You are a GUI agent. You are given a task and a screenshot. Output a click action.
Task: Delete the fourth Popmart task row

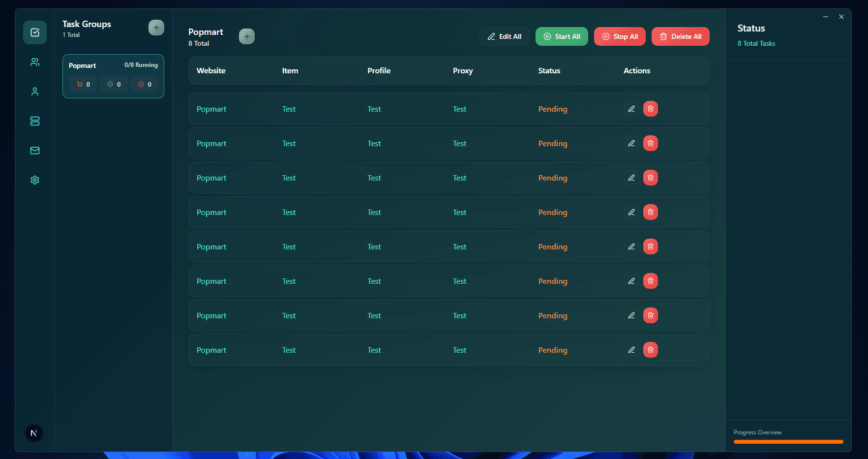(651, 212)
